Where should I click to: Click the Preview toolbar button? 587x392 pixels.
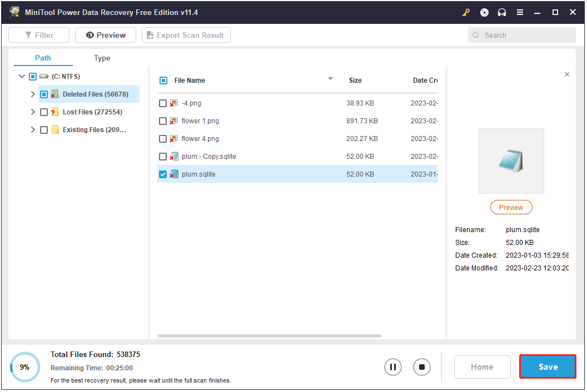pyautogui.click(x=106, y=35)
